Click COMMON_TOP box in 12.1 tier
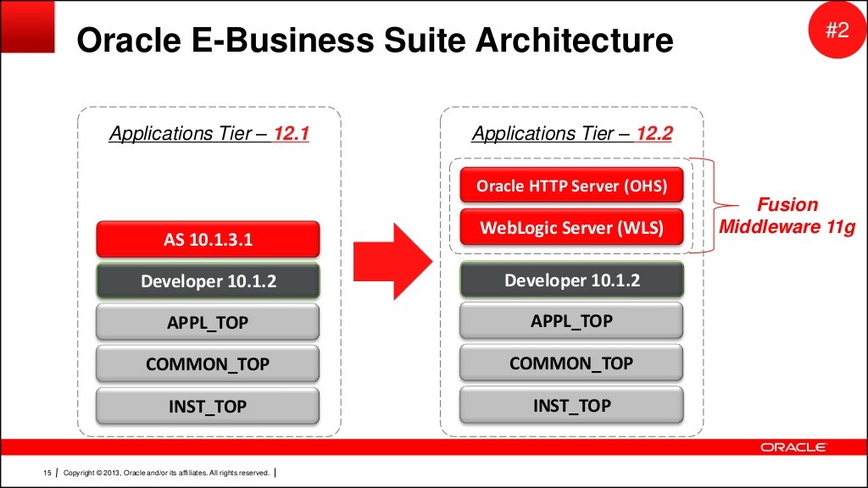Viewport: 868px width, 488px height. coord(208,364)
